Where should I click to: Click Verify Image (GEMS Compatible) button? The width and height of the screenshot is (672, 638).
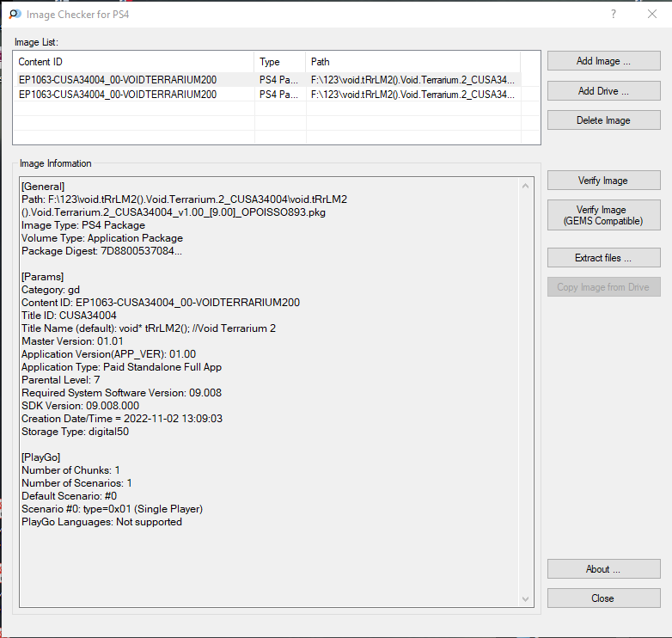(x=603, y=215)
